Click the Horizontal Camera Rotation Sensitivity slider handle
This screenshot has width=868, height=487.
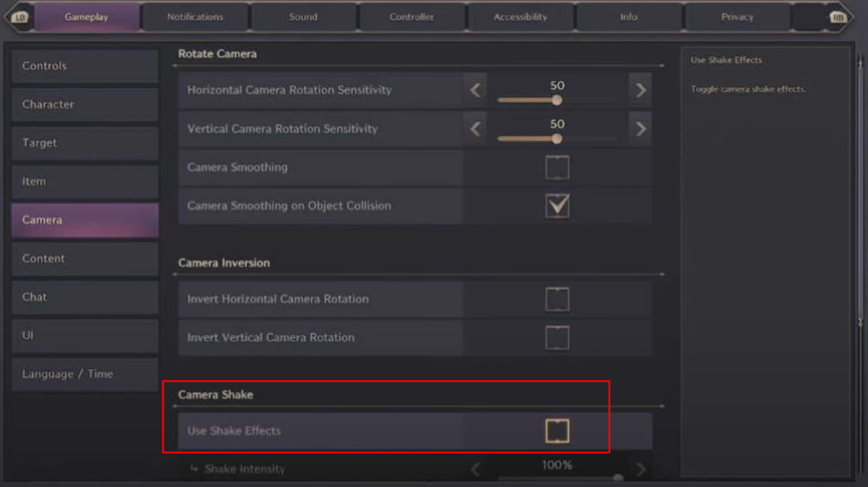tap(557, 100)
